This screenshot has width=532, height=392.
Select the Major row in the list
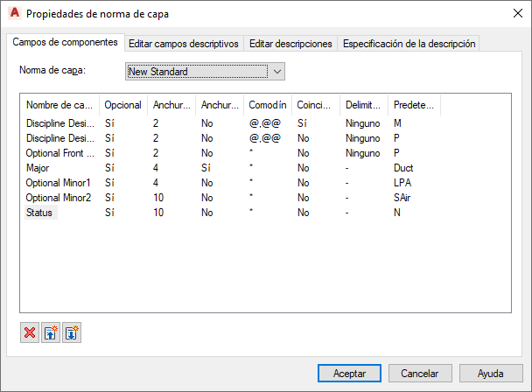40,167
